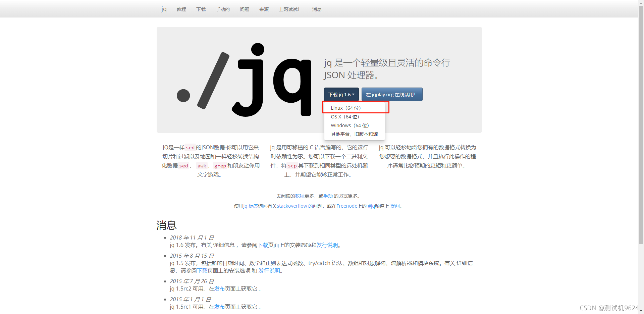Select 其他平台、旧版本和源 menu entry
644x314 pixels.
(x=354, y=134)
